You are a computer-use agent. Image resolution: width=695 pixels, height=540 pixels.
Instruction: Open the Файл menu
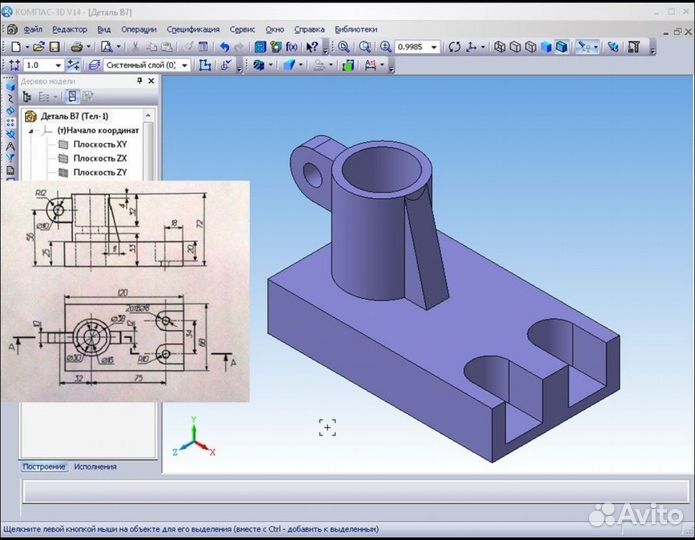pyautogui.click(x=33, y=29)
